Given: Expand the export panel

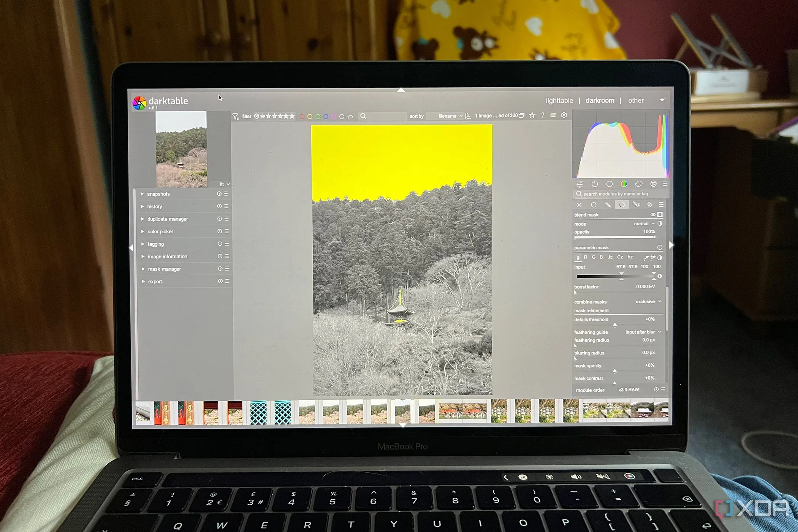Looking at the screenshot, I should [155, 282].
